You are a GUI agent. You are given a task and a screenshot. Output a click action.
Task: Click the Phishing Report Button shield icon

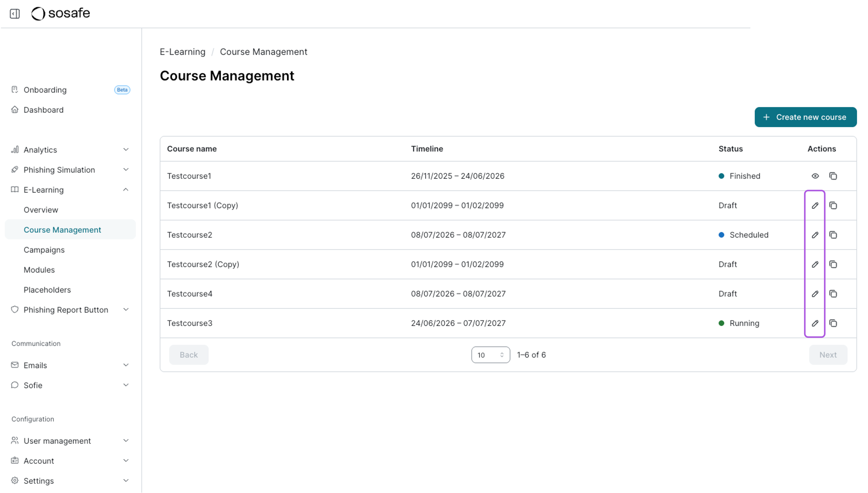point(15,309)
